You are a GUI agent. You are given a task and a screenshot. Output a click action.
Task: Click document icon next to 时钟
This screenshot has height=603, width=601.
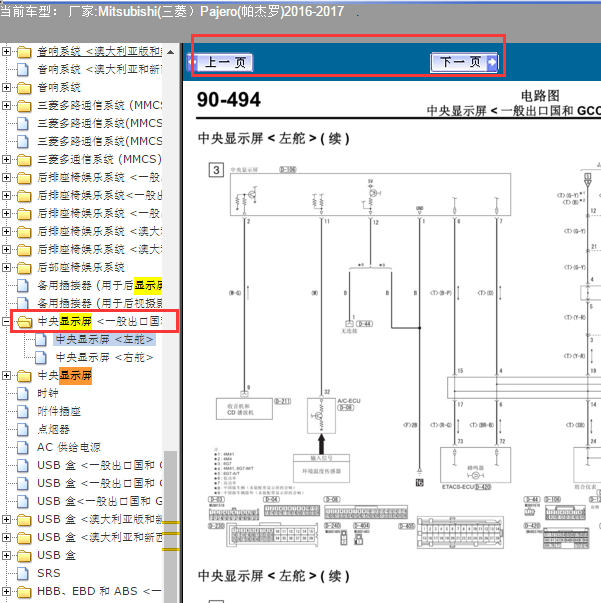point(23,393)
